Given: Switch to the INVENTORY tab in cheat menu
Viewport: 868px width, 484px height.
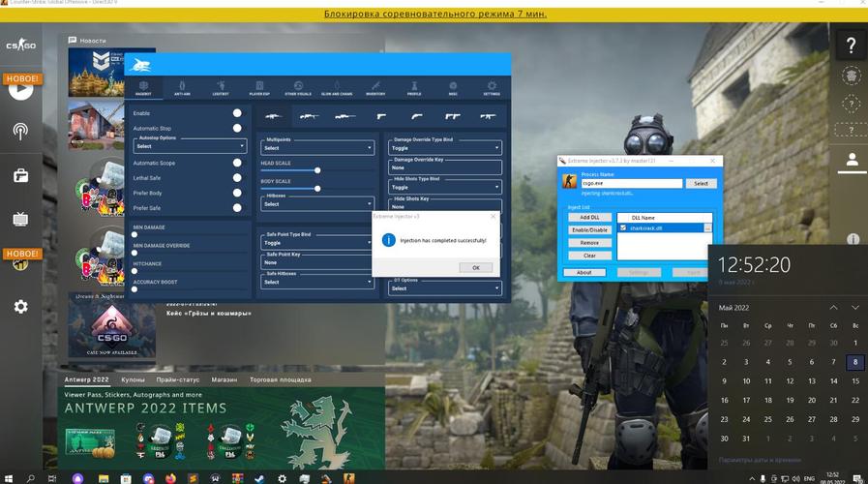Looking at the screenshot, I should point(375,87).
